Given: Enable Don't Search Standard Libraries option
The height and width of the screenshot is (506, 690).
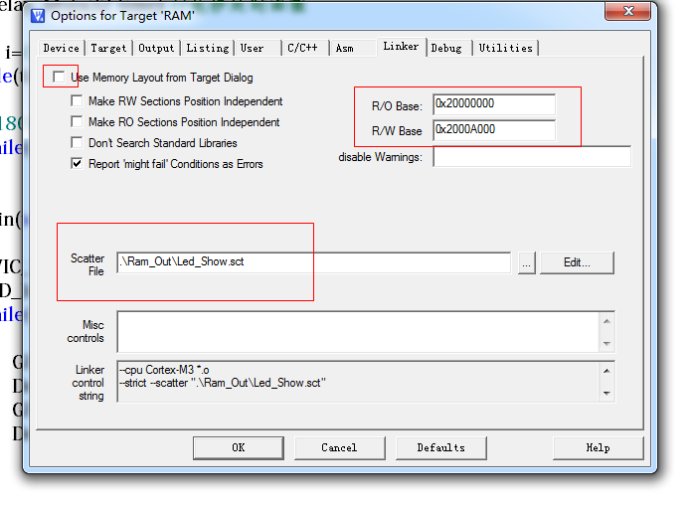Looking at the screenshot, I should (x=77, y=143).
